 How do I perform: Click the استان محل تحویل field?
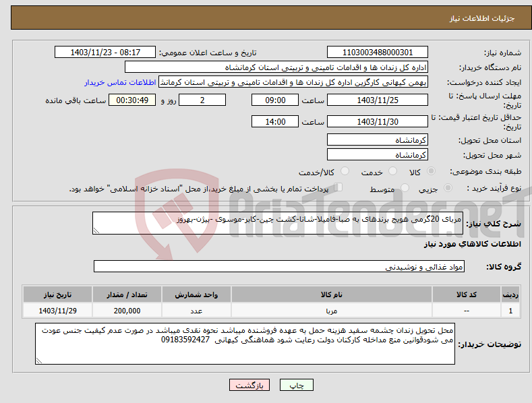[378, 139]
